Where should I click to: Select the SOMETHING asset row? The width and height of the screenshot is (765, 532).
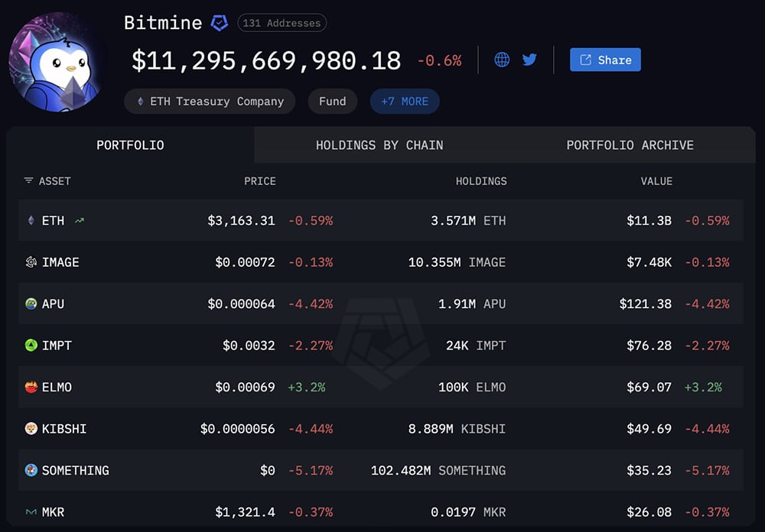[382, 470]
